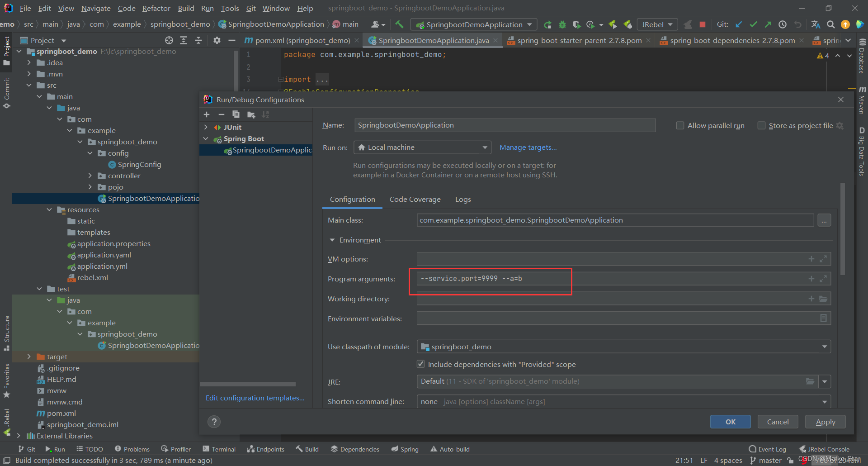Select the Configuration tab
Viewport: 868px width, 466px height.
pyautogui.click(x=353, y=199)
